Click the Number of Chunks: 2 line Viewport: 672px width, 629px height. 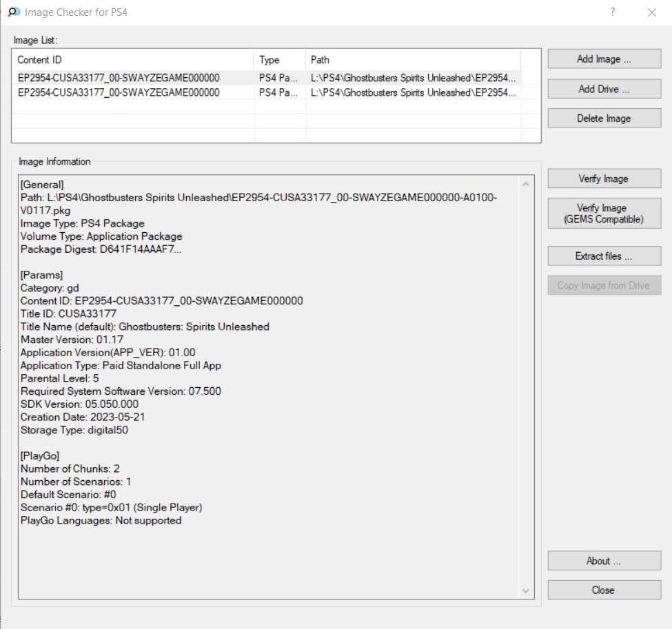(70, 468)
